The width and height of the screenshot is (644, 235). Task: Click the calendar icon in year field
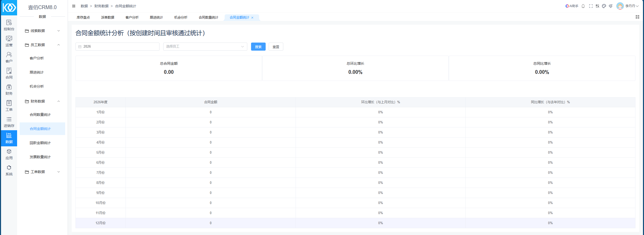pyautogui.click(x=80, y=47)
